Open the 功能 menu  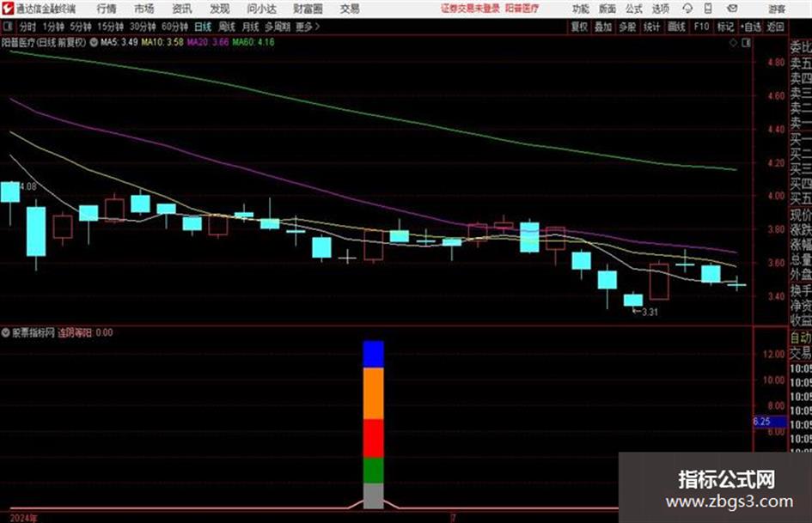click(x=581, y=9)
